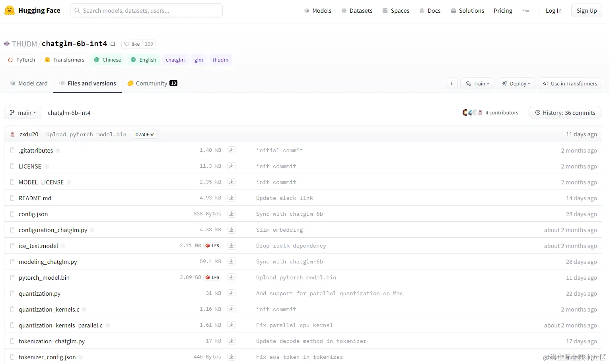This screenshot has width=609, height=364.
Task: Click the glm tag
Action: (198, 60)
